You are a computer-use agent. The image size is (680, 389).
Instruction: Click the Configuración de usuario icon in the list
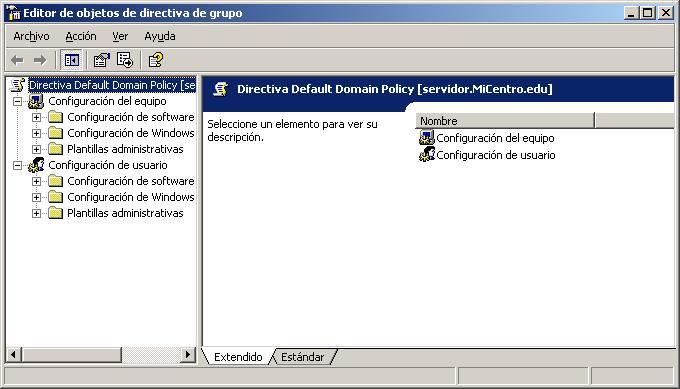coord(426,155)
